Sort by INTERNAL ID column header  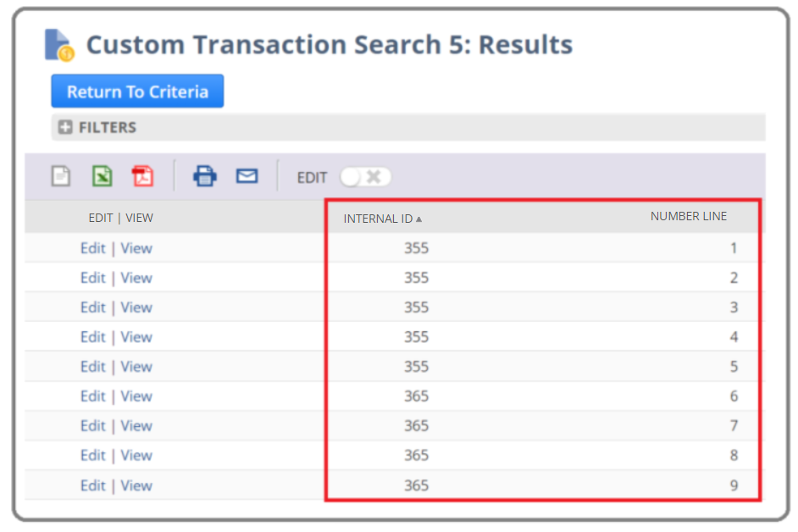[x=382, y=219]
